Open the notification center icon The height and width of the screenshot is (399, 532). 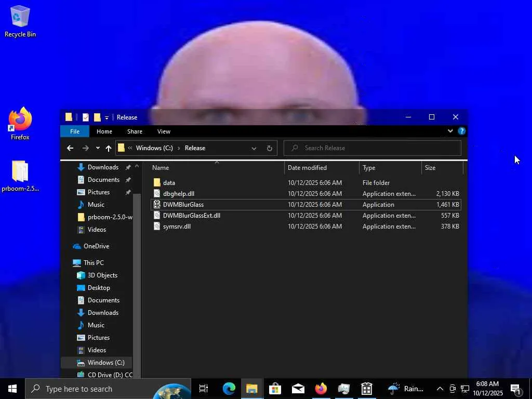[516, 390]
